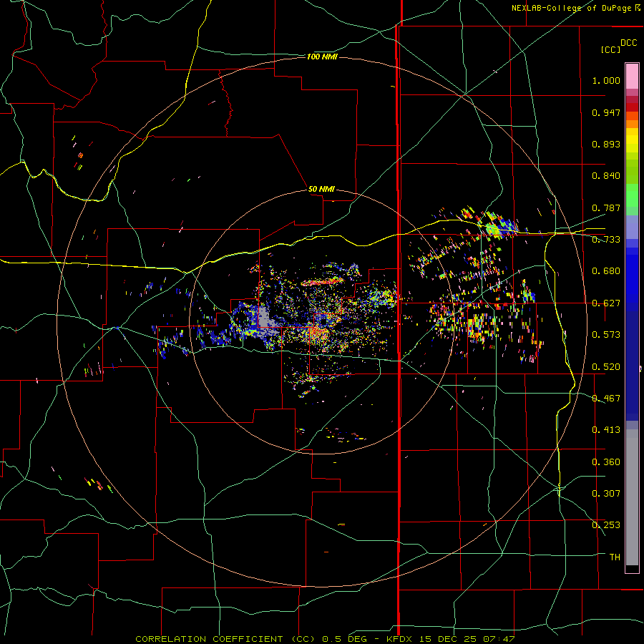This screenshot has width=644, height=644.
Task: Click the 50 NMI range ring label
Action: pos(321,190)
